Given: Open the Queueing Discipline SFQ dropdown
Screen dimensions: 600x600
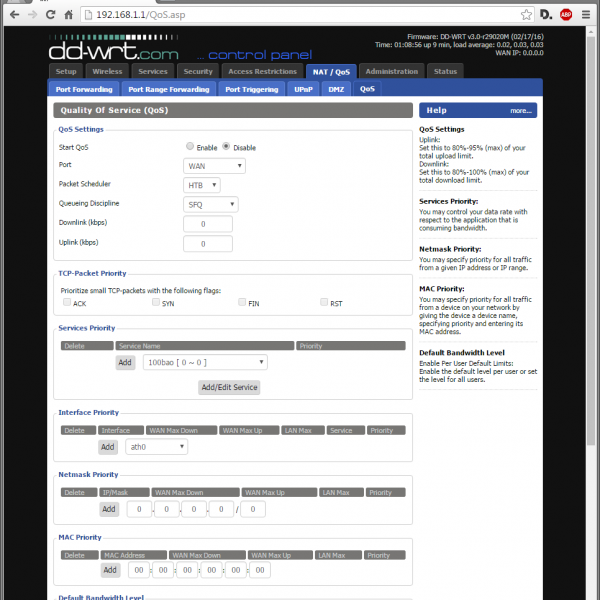Looking at the screenshot, I should [210, 204].
